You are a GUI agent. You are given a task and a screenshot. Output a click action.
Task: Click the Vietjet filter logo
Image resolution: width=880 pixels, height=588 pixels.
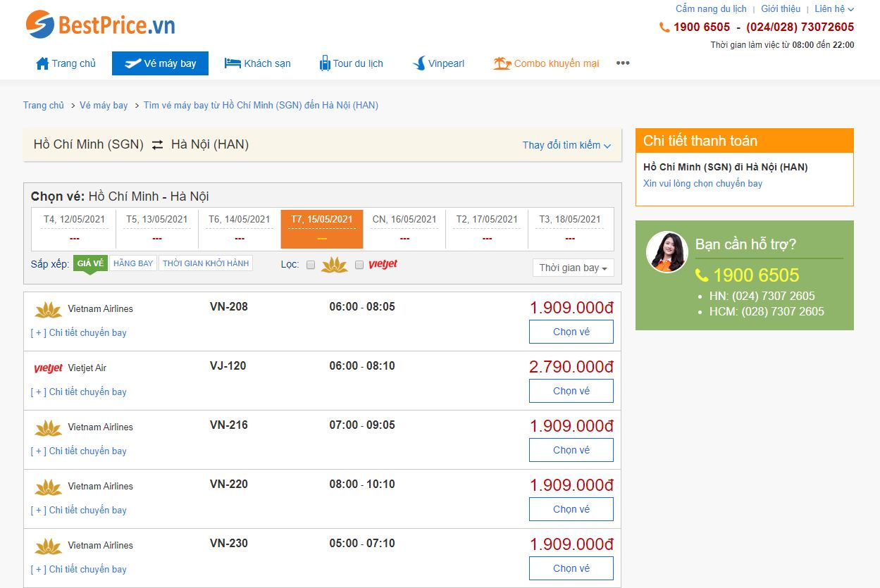tap(383, 265)
